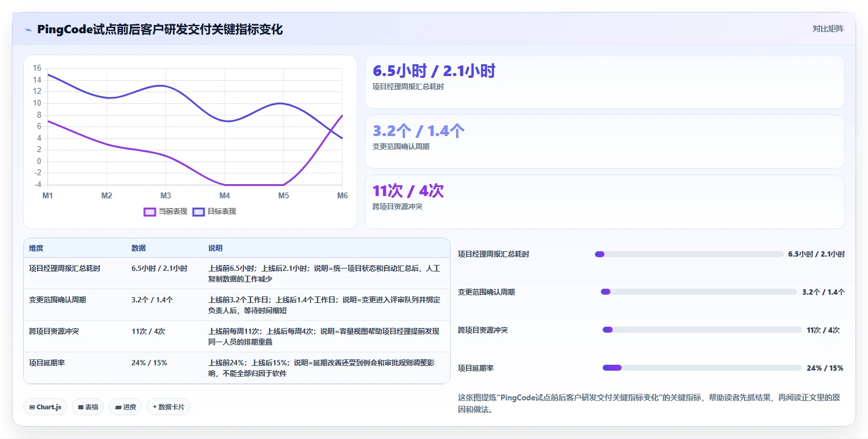Choose the 数据卡片 chip
Viewport: 868px width, 439px height.
[169, 407]
